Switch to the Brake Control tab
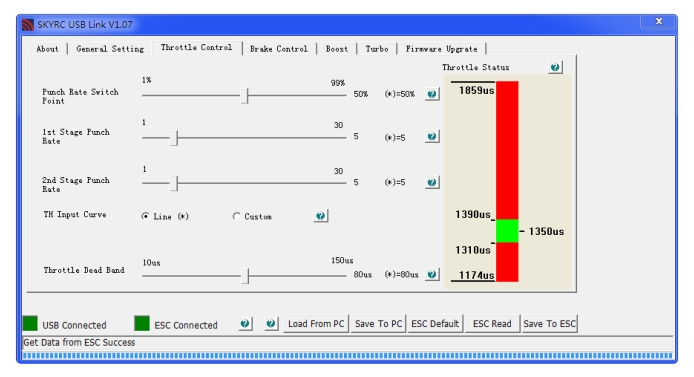The width and height of the screenshot is (694, 377). click(x=279, y=49)
